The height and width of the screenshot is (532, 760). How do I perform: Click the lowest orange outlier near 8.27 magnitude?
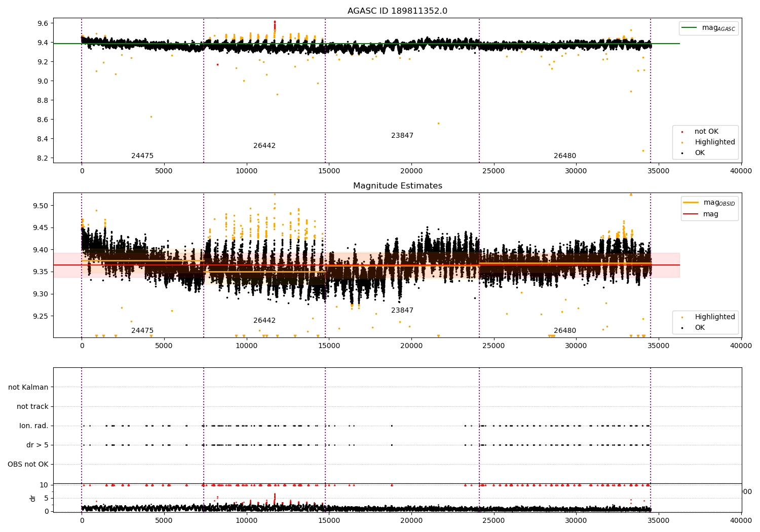pos(643,150)
